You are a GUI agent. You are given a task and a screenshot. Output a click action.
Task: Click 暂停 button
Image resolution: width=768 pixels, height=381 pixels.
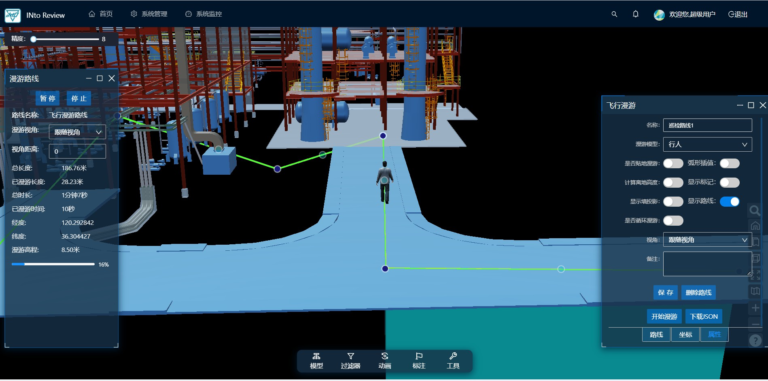point(48,98)
